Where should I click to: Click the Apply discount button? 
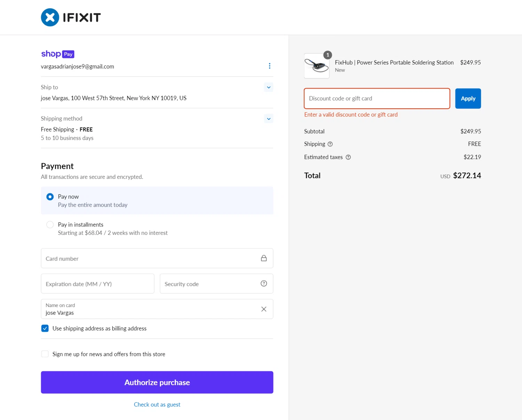[x=468, y=98]
